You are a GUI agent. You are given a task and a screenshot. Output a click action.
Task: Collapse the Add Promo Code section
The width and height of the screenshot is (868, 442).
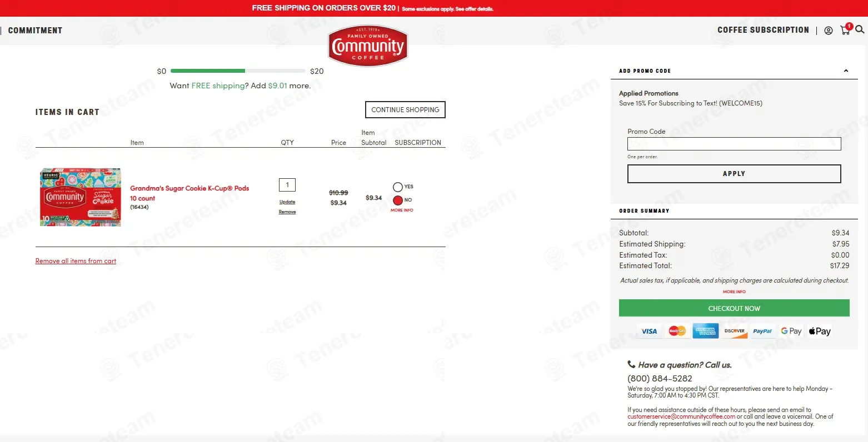(x=846, y=71)
